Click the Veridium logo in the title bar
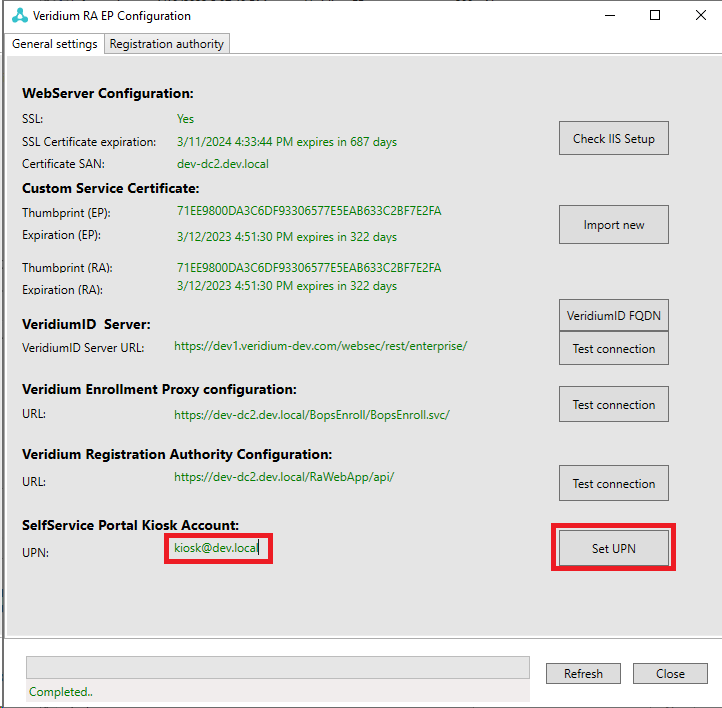Viewport: 722px width, 708px height. pos(20,16)
